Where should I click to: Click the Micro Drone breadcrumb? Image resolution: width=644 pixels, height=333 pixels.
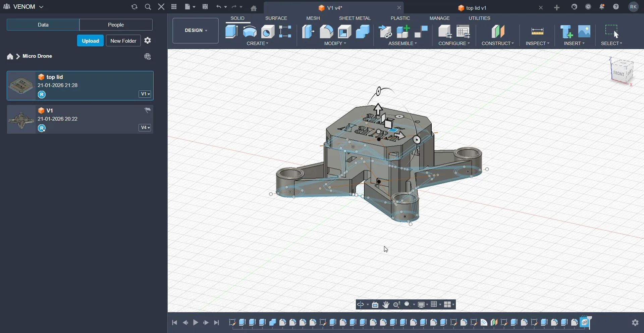(38, 56)
